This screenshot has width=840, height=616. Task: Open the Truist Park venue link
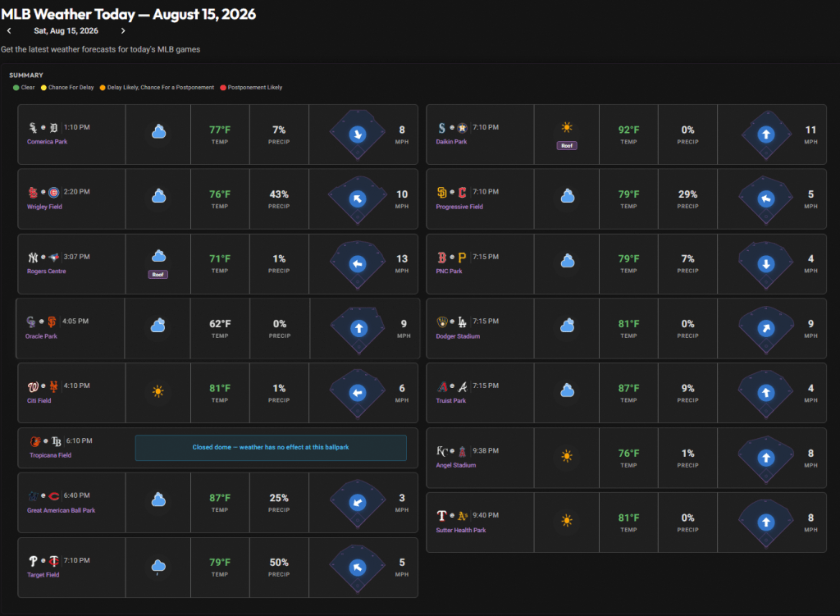[451, 400]
